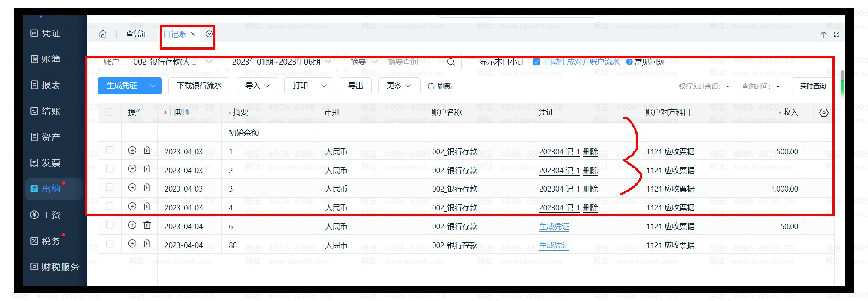Expand the 更多 dropdown button
868x301 pixels.
[399, 86]
